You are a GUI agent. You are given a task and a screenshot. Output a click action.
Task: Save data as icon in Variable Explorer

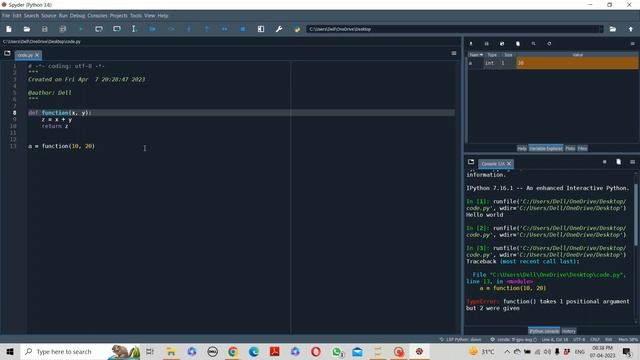[502, 44]
